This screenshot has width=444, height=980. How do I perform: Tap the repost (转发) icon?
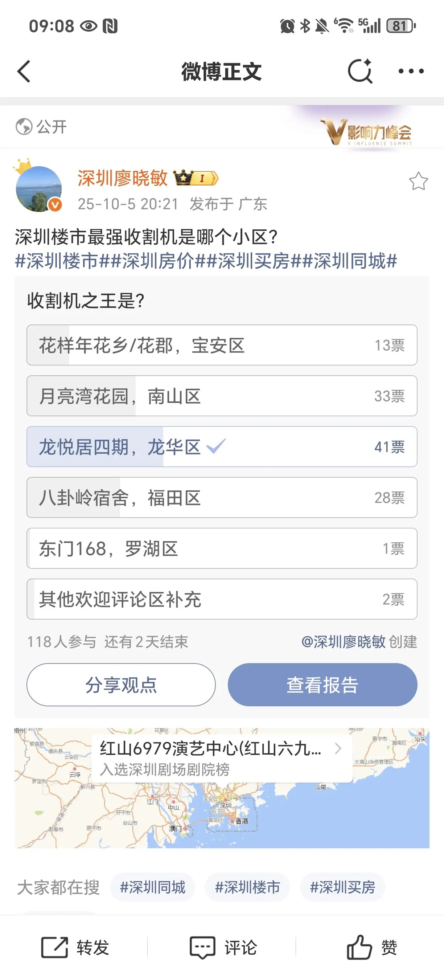coord(54,947)
